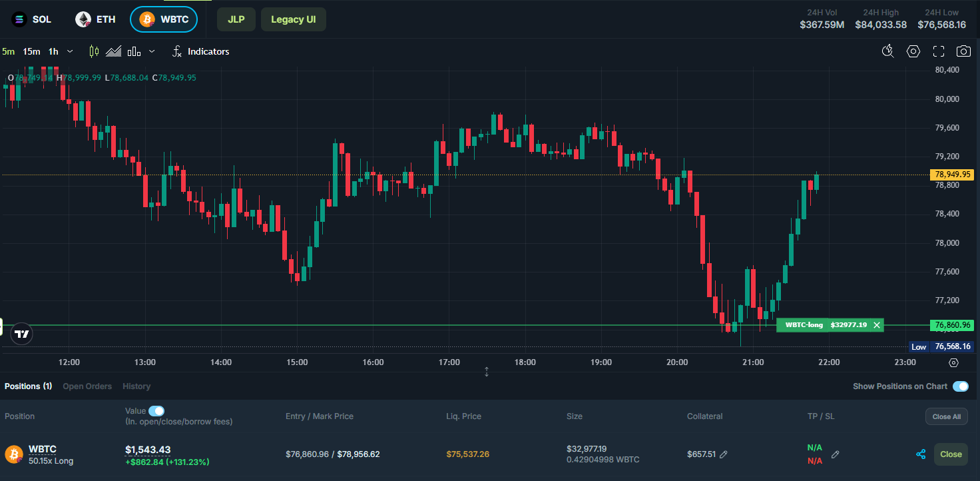
Task: Close the WBTC-long position line on chart
Action: click(x=877, y=325)
